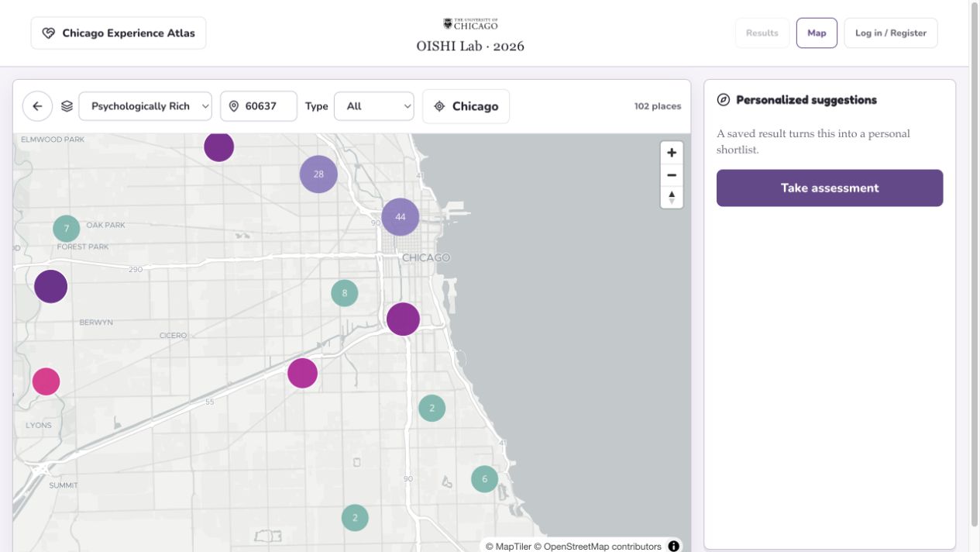Click the compass icon beside Personalized suggestions
This screenshot has height=552, width=980.
click(x=724, y=100)
